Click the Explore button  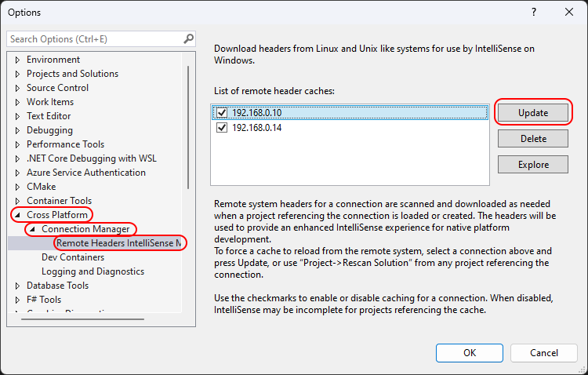tap(533, 165)
